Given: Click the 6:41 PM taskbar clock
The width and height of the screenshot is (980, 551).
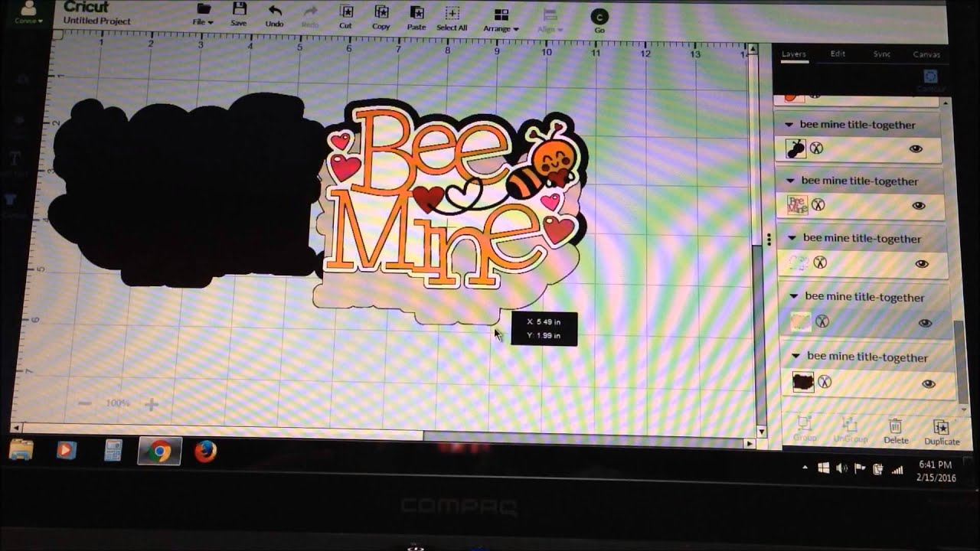Looking at the screenshot, I should (x=935, y=465).
